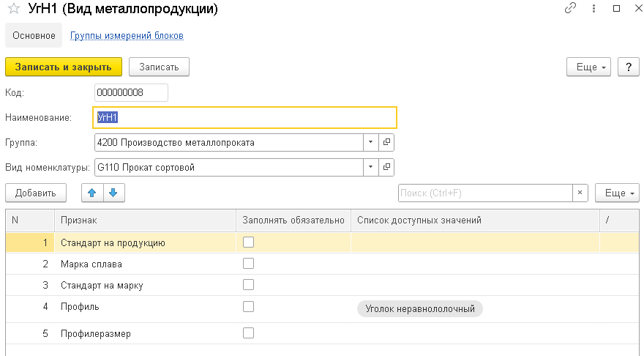Click the Уголок неравнополочный value tag
This screenshot has width=644, height=356.
click(420, 308)
